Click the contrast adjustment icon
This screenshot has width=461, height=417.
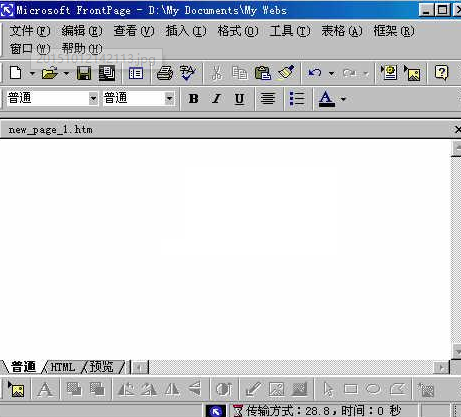point(224,389)
